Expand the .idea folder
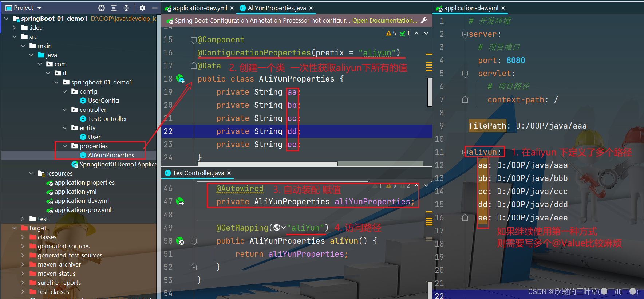 pyautogui.click(x=15, y=28)
